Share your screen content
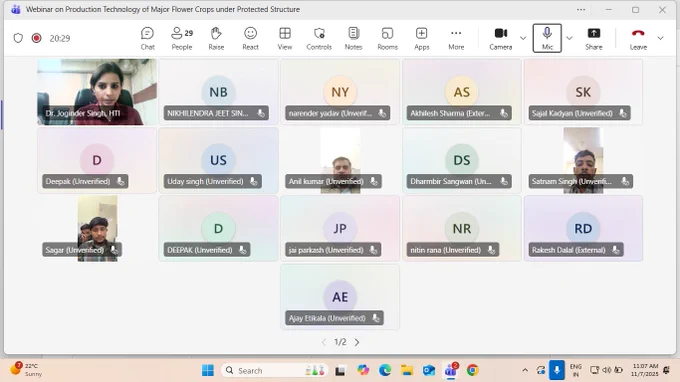680x382 pixels. (x=594, y=38)
